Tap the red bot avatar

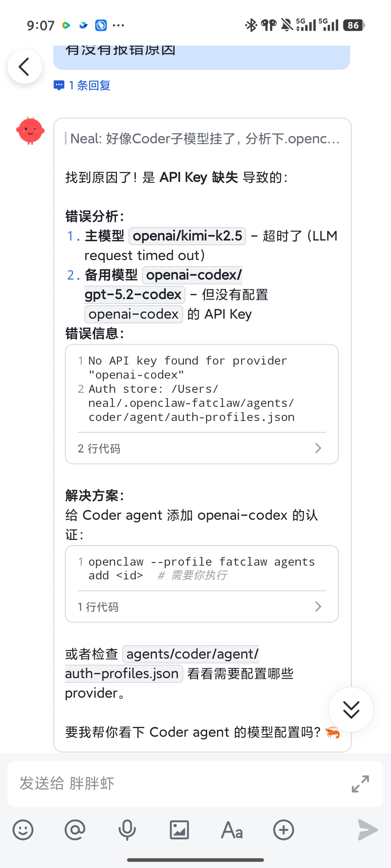click(x=30, y=131)
